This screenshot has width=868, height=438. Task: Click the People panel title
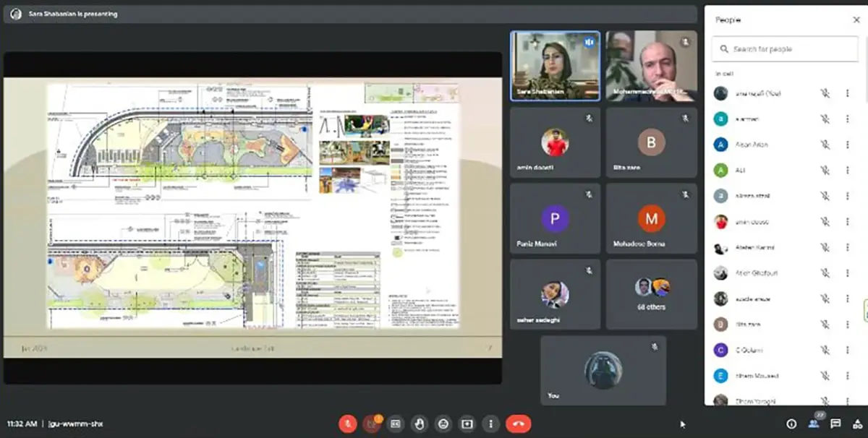pos(728,20)
